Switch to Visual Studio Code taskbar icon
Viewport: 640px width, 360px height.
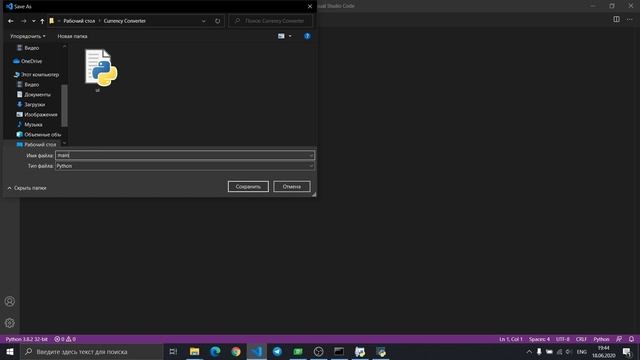256,351
